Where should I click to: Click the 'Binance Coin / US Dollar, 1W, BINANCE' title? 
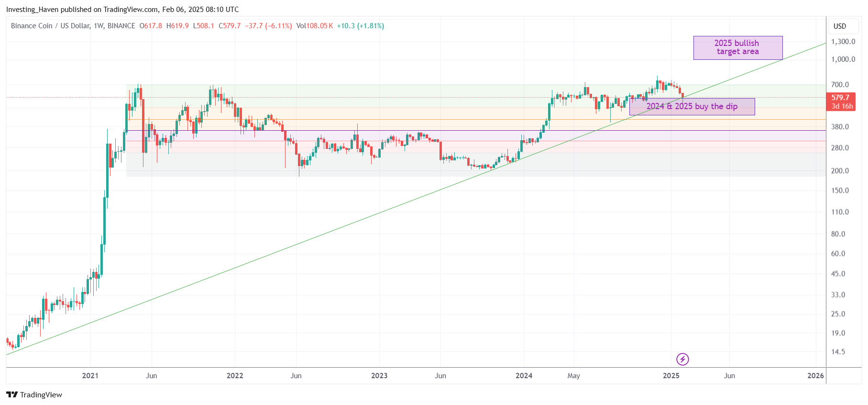pos(73,26)
